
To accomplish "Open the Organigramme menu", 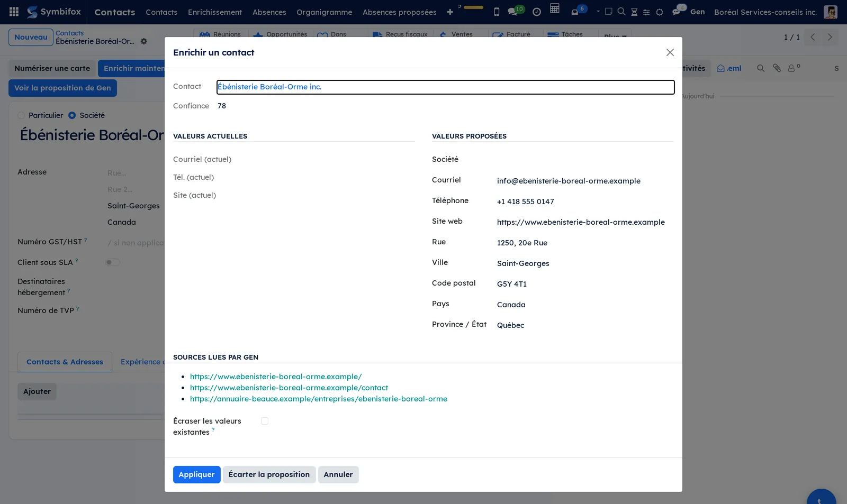I will pos(325,12).
